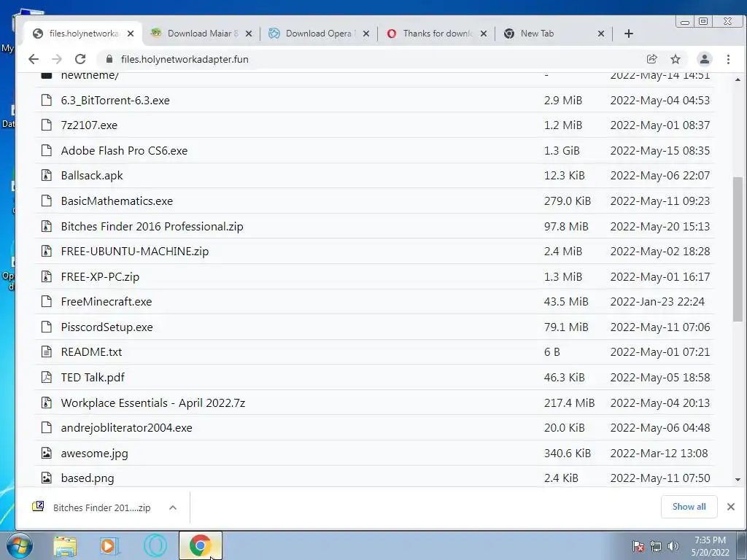Open the Opera taskbar icon
This screenshot has width=747, height=560.
tap(155, 546)
